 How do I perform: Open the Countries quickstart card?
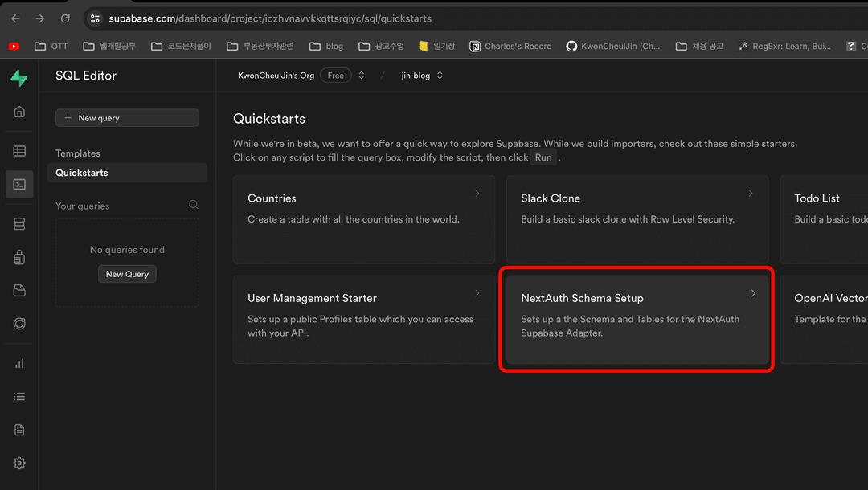364,219
